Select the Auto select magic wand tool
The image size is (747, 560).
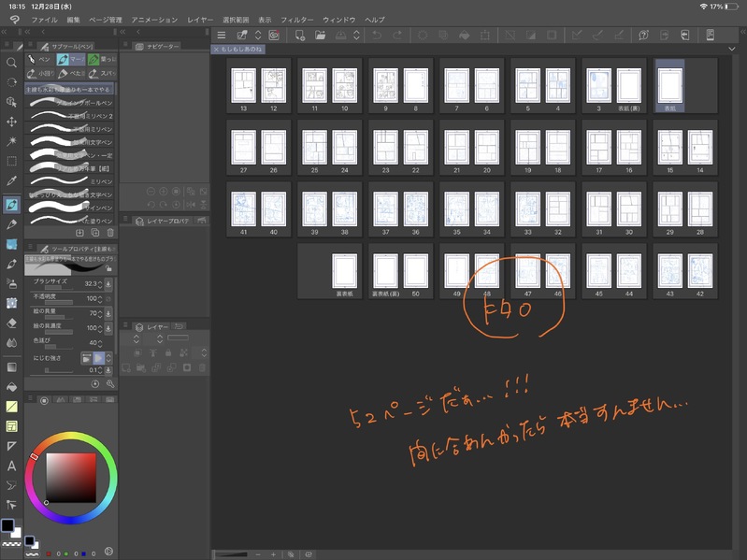[x=11, y=141]
